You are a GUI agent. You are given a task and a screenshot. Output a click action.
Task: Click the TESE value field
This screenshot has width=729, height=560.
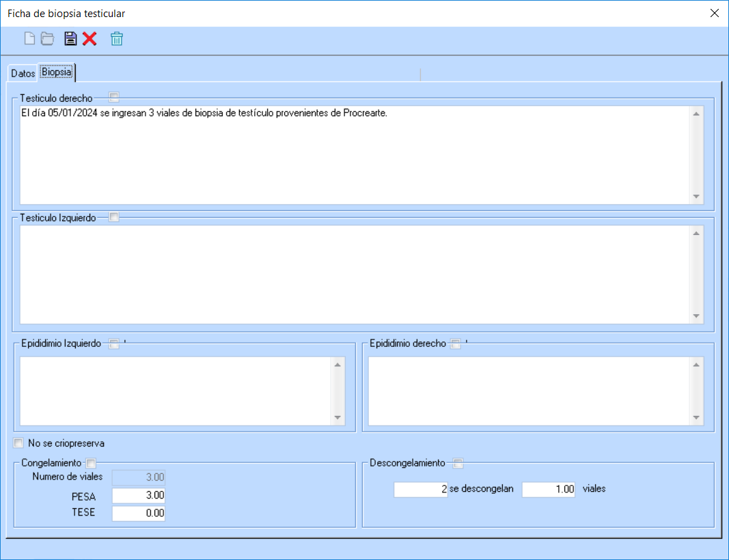(x=139, y=513)
